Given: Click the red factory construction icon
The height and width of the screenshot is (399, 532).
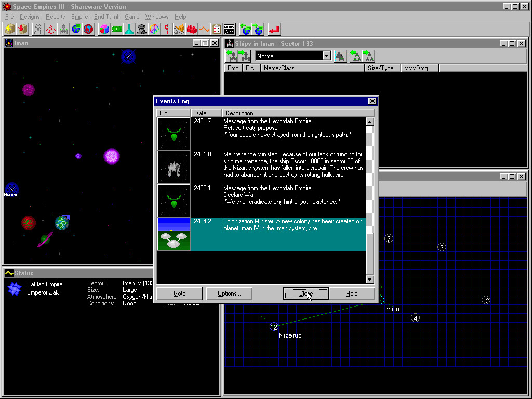Looking at the screenshot, I should [x=192, y=29].
